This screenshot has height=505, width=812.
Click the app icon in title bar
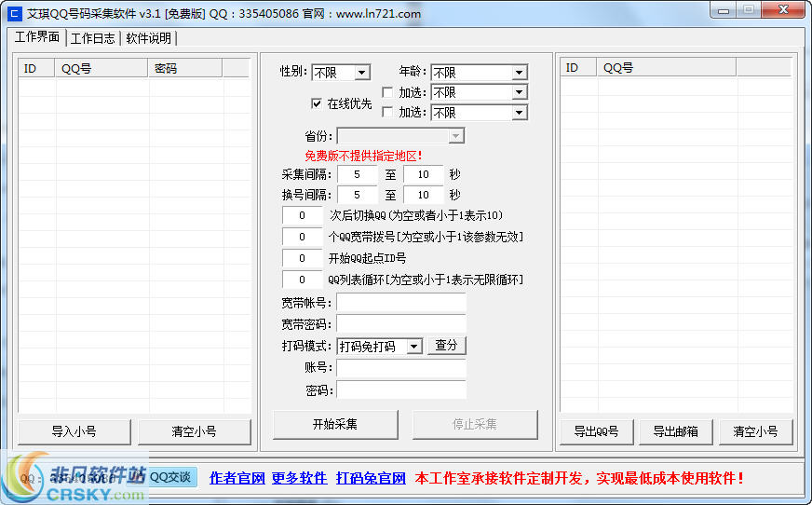point(15,13)
